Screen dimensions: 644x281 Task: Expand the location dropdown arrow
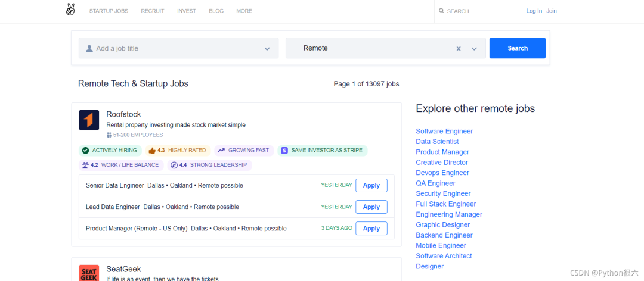point(474,49)
